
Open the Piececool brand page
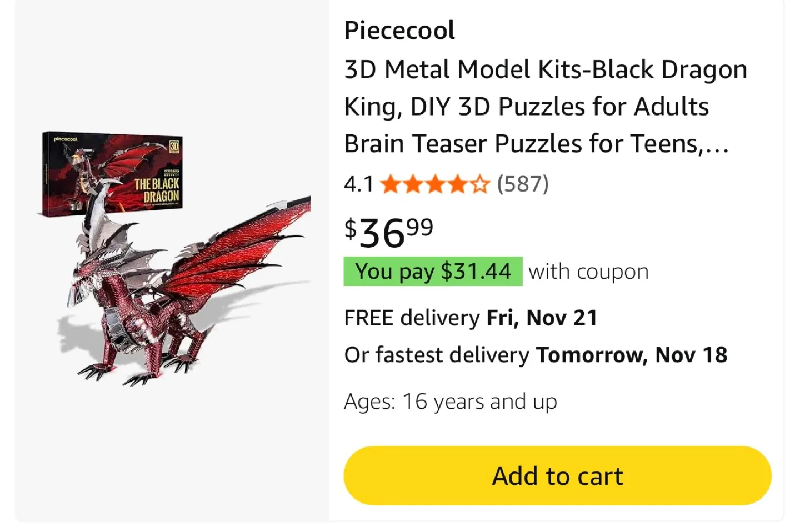coord(399,29)
